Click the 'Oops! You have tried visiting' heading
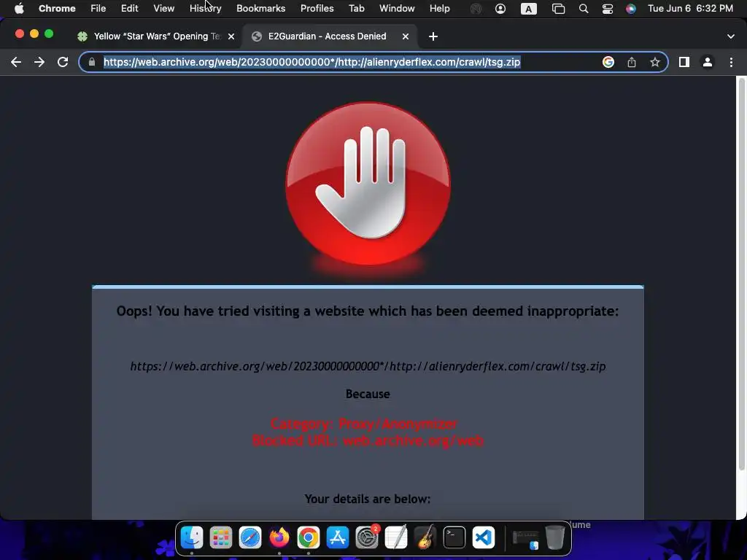This screenshot has width=747, height=560. point(368,311)
